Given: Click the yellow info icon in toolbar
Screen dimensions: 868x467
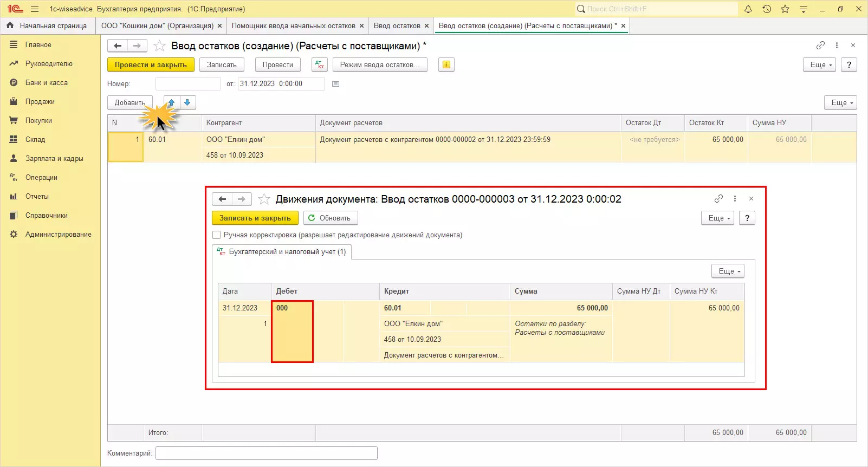Looking at the screenshot, I should coord(446,64).
